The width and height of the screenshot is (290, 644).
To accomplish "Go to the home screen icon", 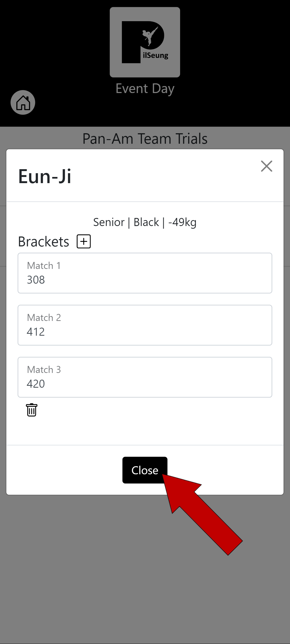I will (x=23, y=102).
